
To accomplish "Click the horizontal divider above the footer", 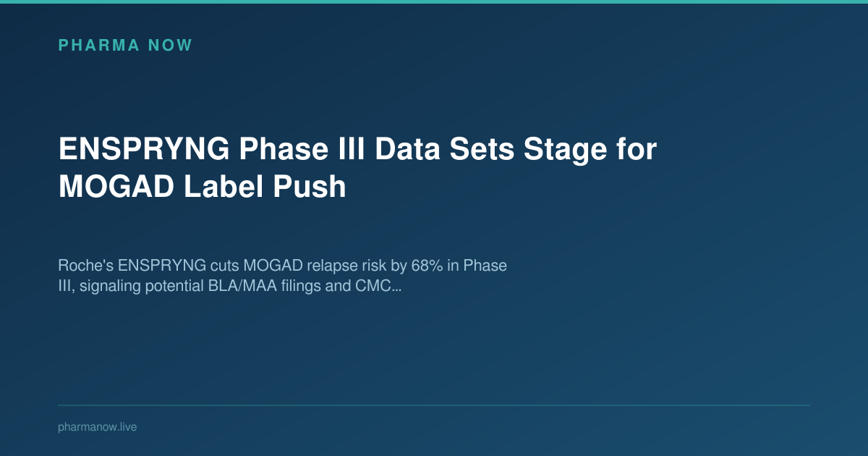I will tap(434, 405).
